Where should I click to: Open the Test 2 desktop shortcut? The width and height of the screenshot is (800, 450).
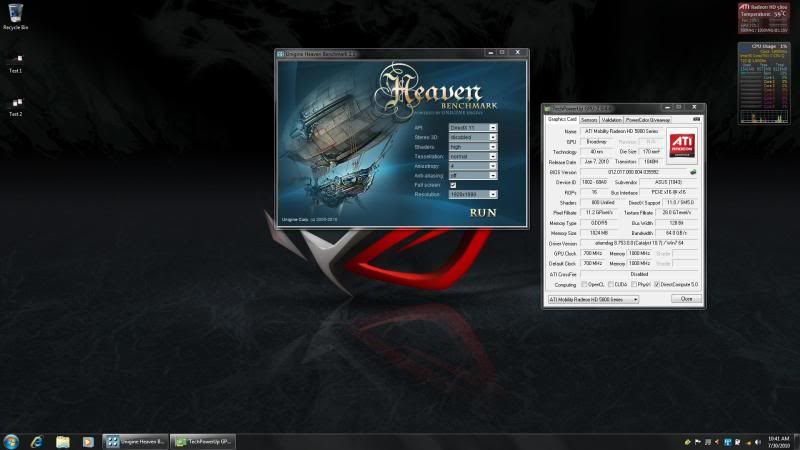coord(16,107)
